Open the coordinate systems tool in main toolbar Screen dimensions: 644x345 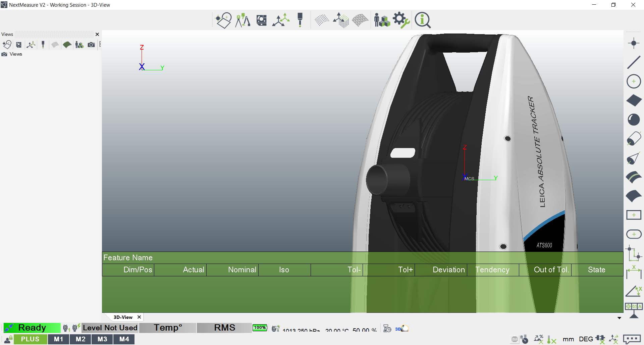click(281, 20)
